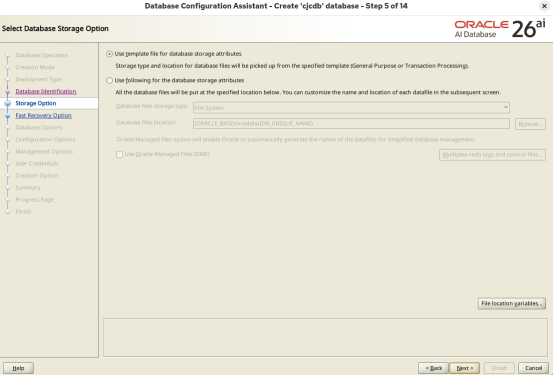
Task: Cancel the database configuration wizard
Action: coord(533,368)
